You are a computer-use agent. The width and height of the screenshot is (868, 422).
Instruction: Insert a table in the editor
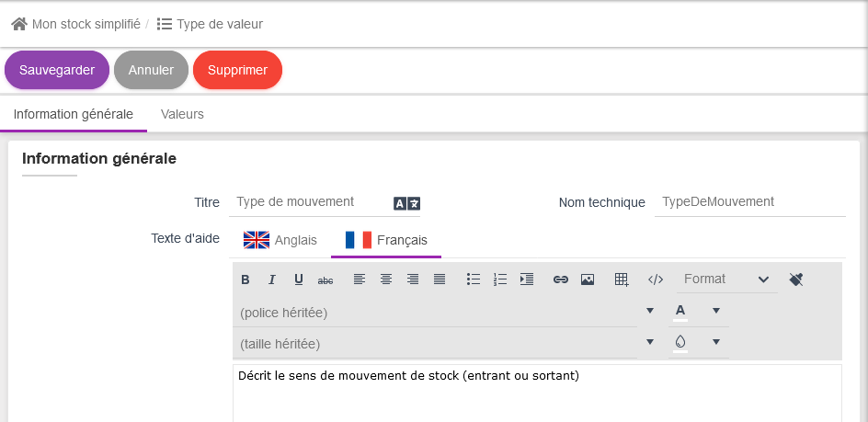coord(622,279)
